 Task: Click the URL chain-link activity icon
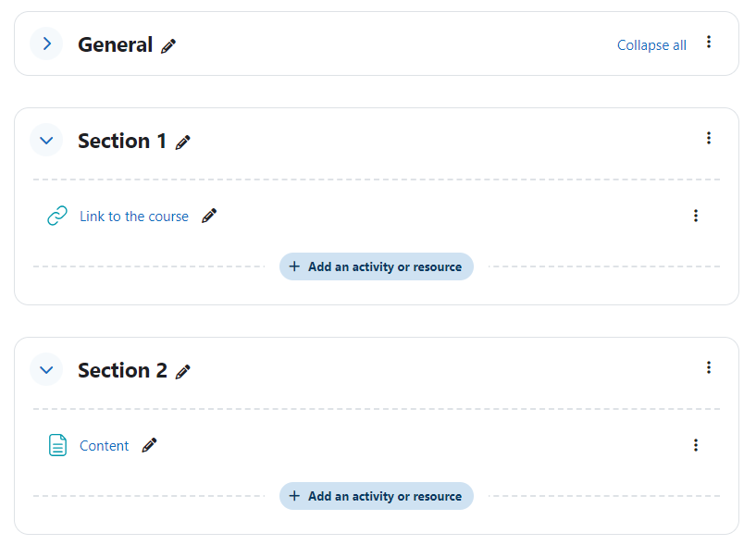pos(57,216)
